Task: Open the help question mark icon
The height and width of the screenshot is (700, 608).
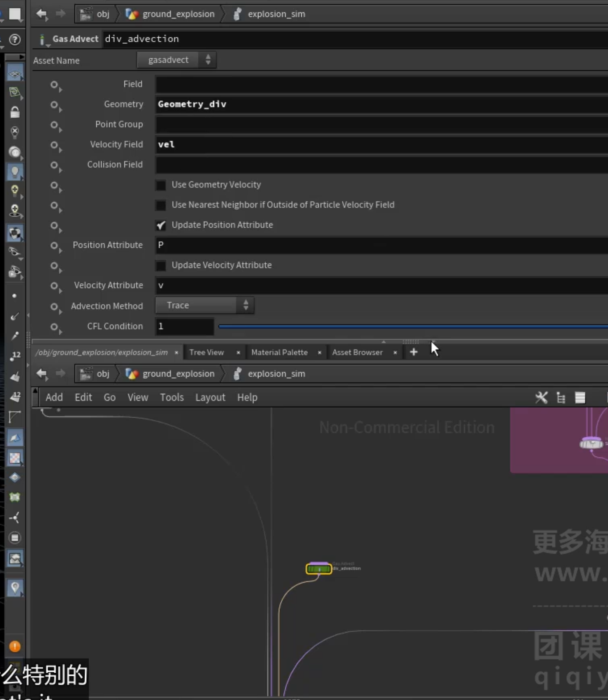Action: coord(15,39)
